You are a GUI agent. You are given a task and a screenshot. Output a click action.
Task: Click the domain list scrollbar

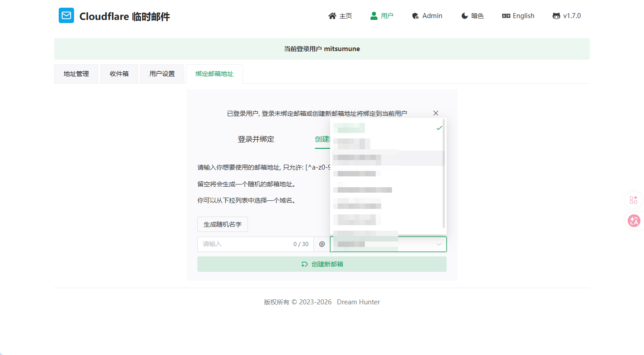coord(444,174)
